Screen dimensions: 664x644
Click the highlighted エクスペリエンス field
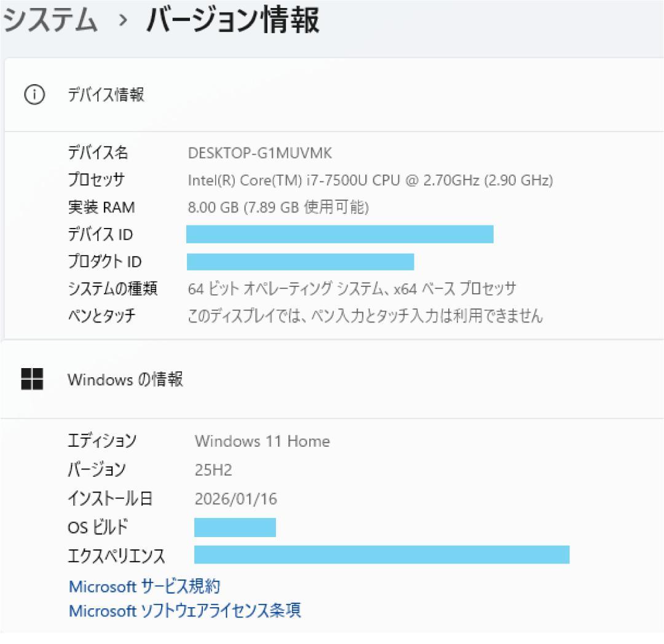381,555
